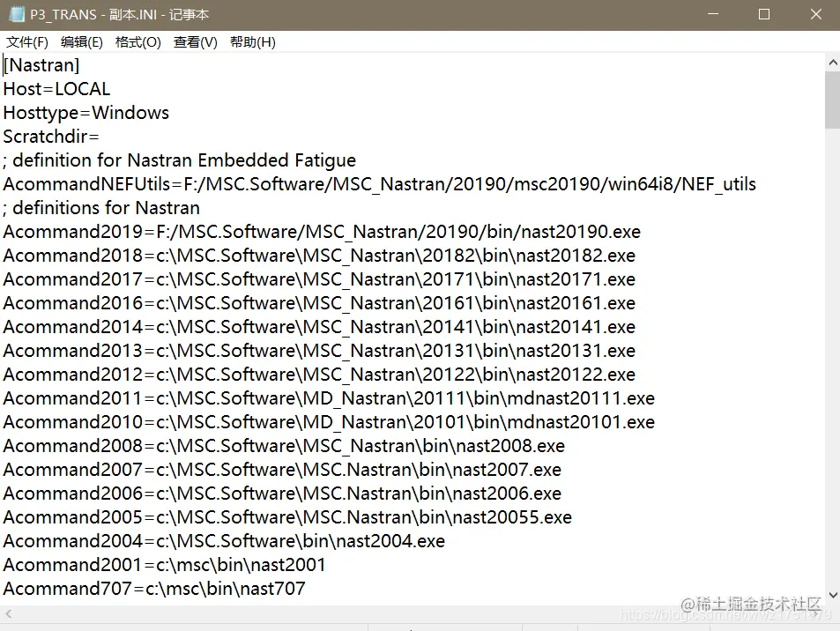Open the 格式(O) menu
The width and height of the screenshot is (840, 631).
coord(138,41)
